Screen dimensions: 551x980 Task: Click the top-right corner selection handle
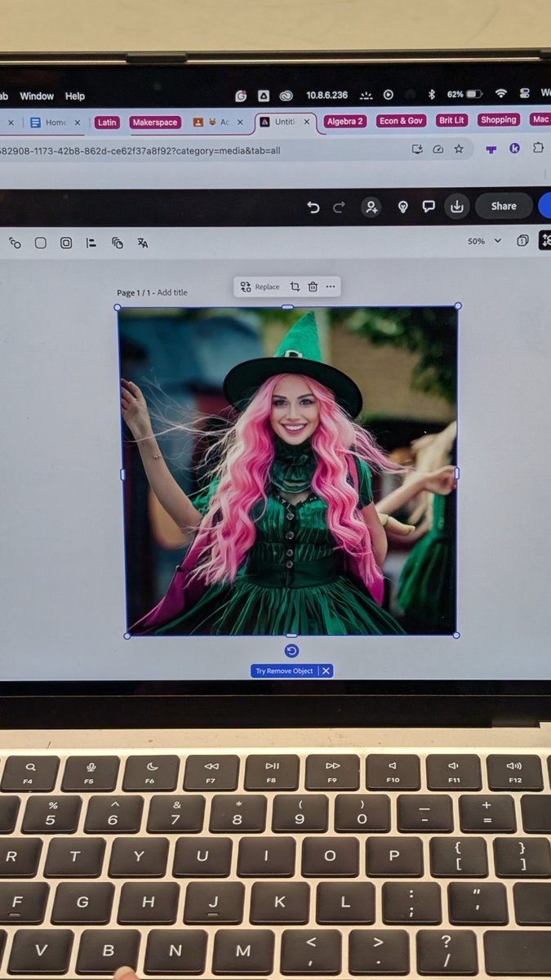pos(457,306)
